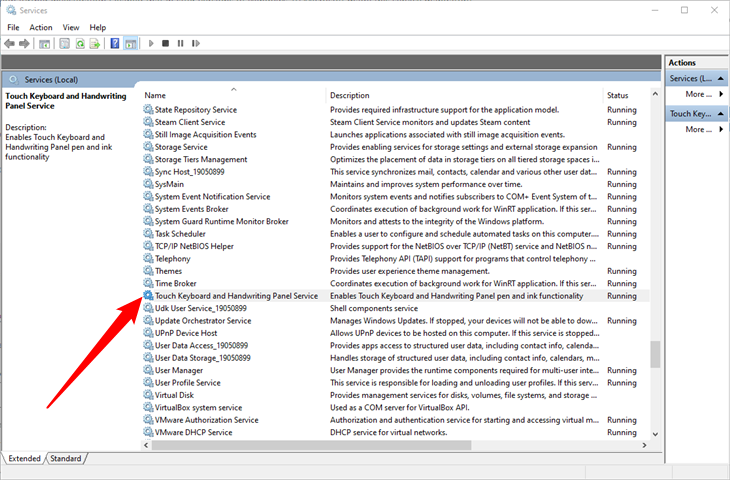The width and height of the screenshot is (730, 480).
Task: Click the Export List toolbar icon
Action: 94,44
